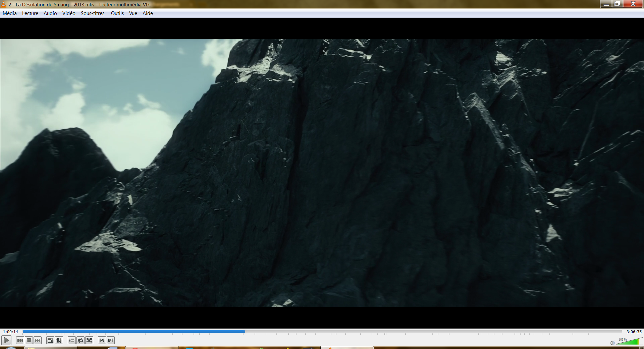Open the Sous-titres menu
The width and height of the screenshot is (644, 349).
pyautogui.click(x=93, y=13)
